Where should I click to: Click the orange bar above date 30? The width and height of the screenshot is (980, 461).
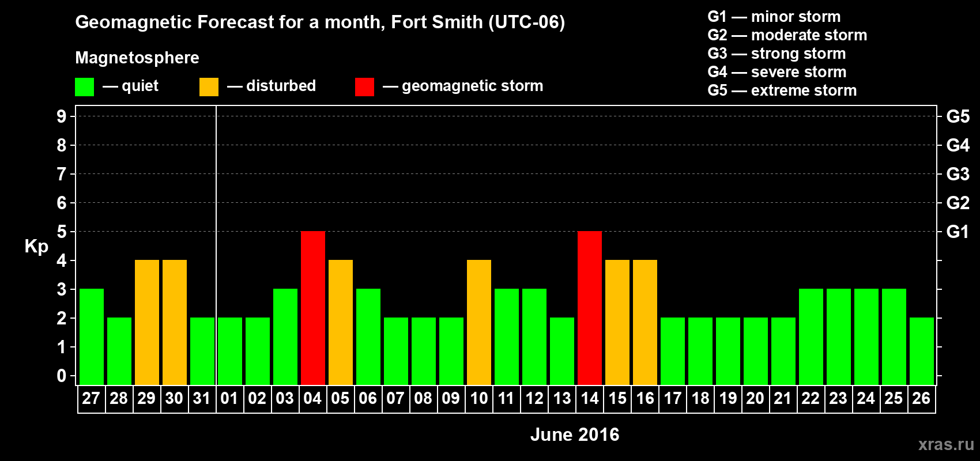175,322
